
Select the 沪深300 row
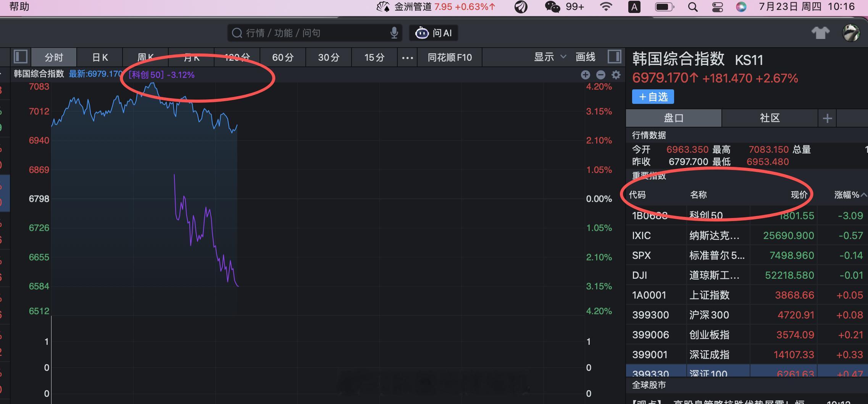pos(747,315)
